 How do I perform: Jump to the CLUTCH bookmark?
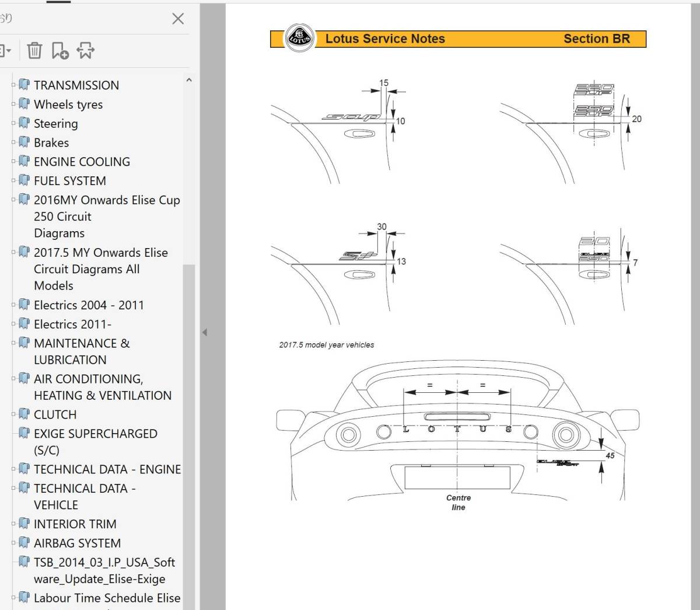point(55,415)
